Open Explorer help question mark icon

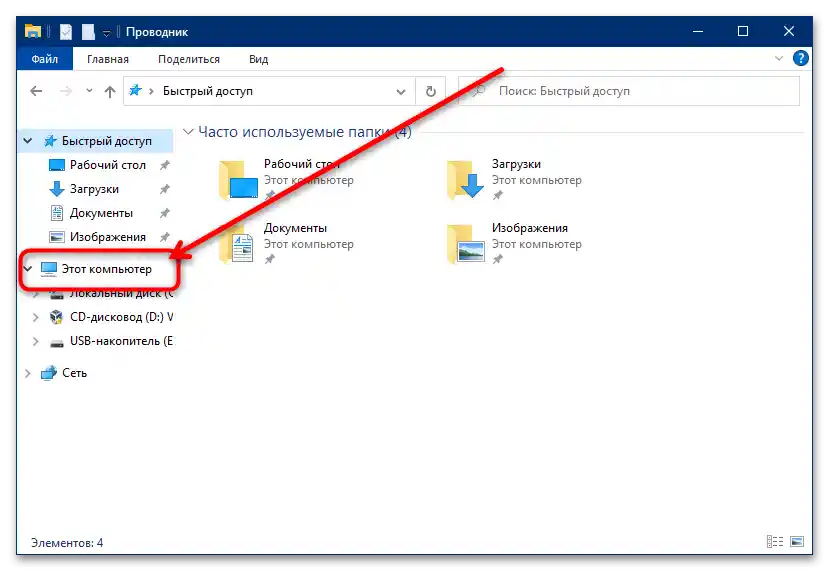tap(800, 58)
